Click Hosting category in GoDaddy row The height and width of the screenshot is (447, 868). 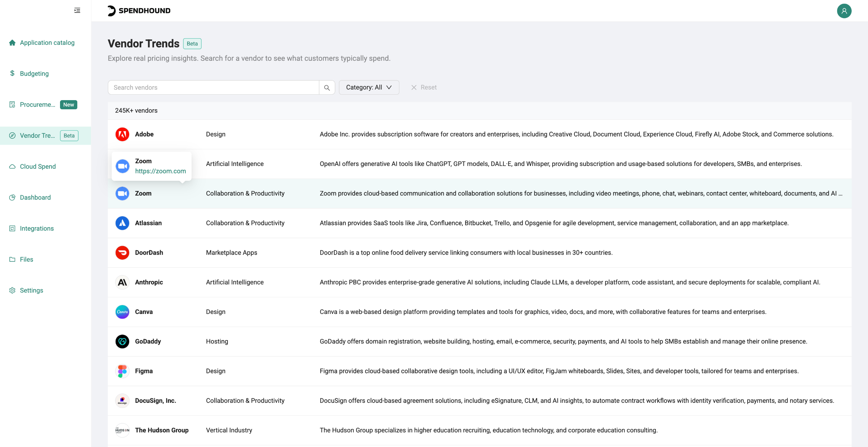click(x=217, y=341)
